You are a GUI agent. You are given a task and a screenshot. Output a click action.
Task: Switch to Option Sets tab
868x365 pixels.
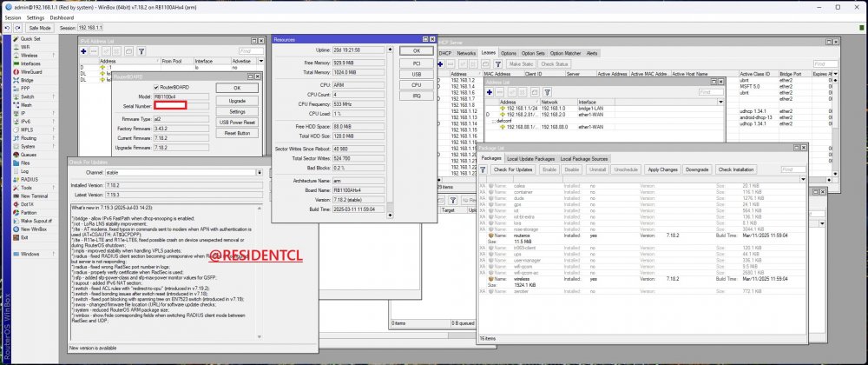click(x=533, y=53)
